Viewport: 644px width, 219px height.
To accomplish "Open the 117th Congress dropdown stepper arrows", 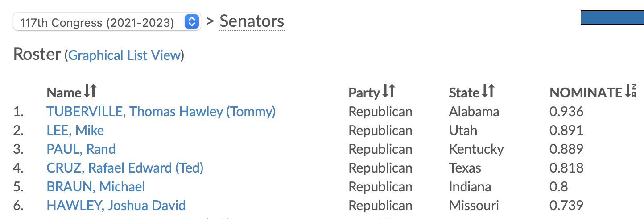I will (x=191, y=21).
